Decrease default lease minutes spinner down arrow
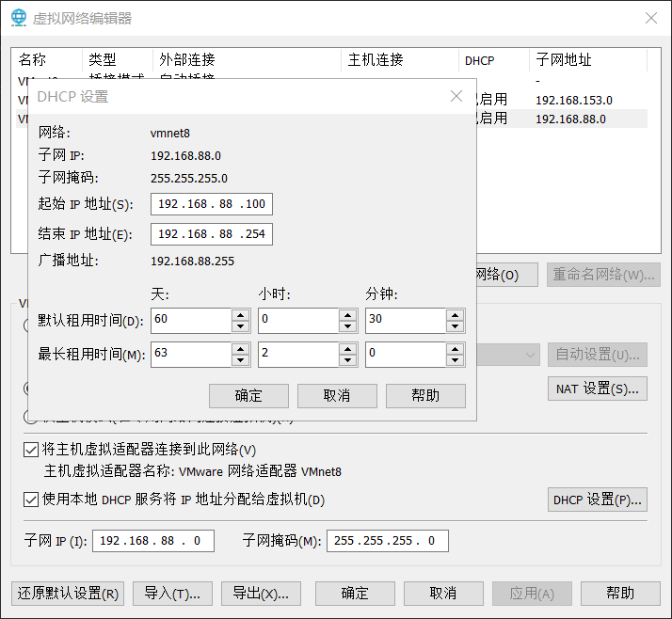This screenshot has height=619, width=672. click(455, 326)
